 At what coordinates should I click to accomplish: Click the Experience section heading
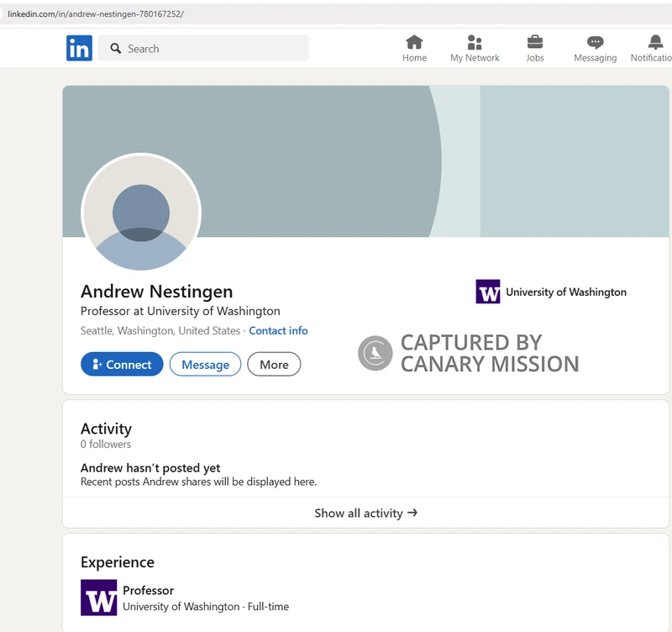pos(118,562)
